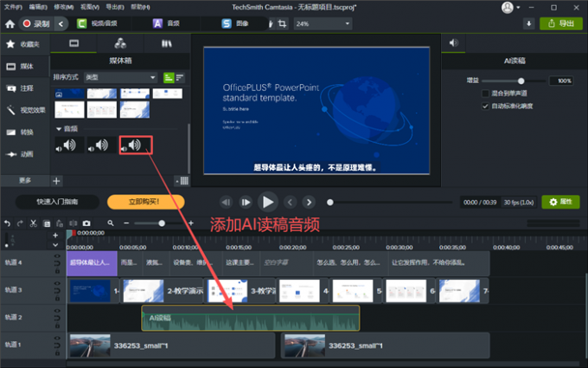Go to the Home screen icon

10,24
